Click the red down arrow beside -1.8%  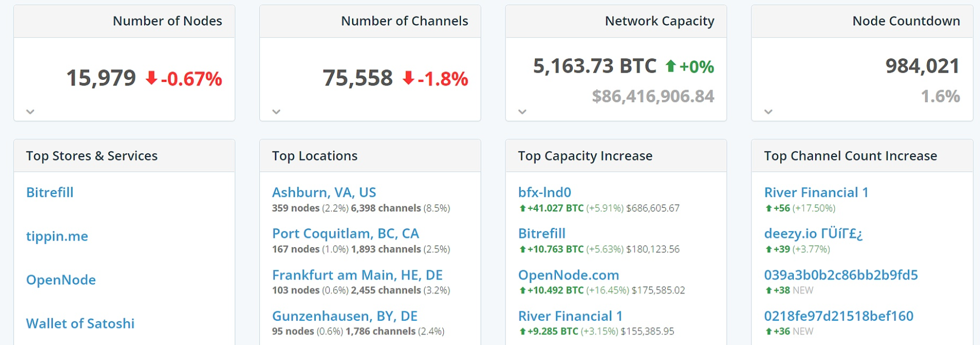tap(409, 78)
